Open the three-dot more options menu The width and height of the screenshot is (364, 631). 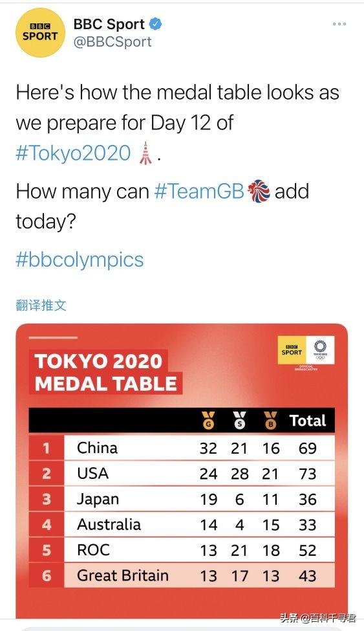[x=339, y=24]
